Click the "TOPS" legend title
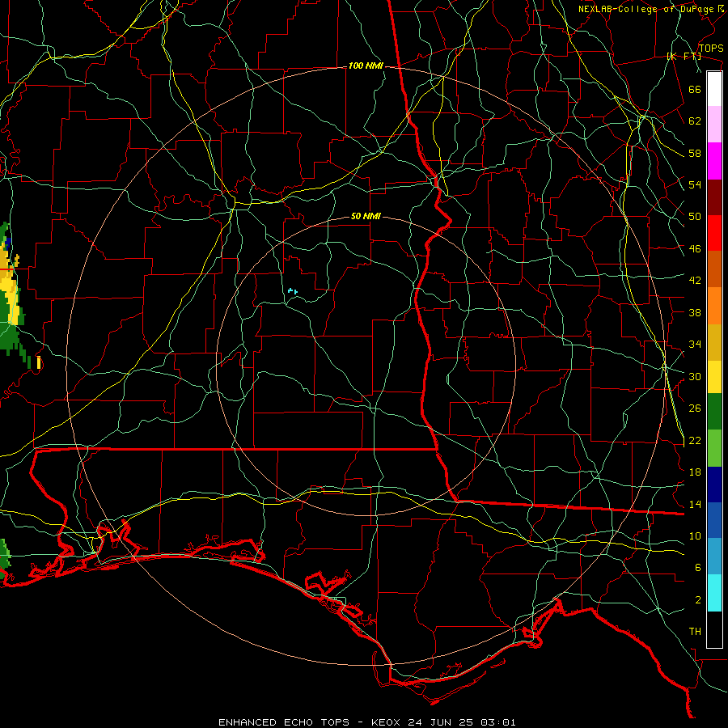 pyautogui.click(x=711, y=49)
